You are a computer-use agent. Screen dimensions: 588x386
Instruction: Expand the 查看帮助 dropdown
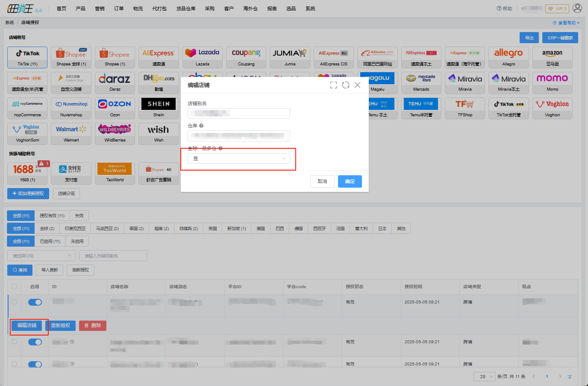coord(566,23)
